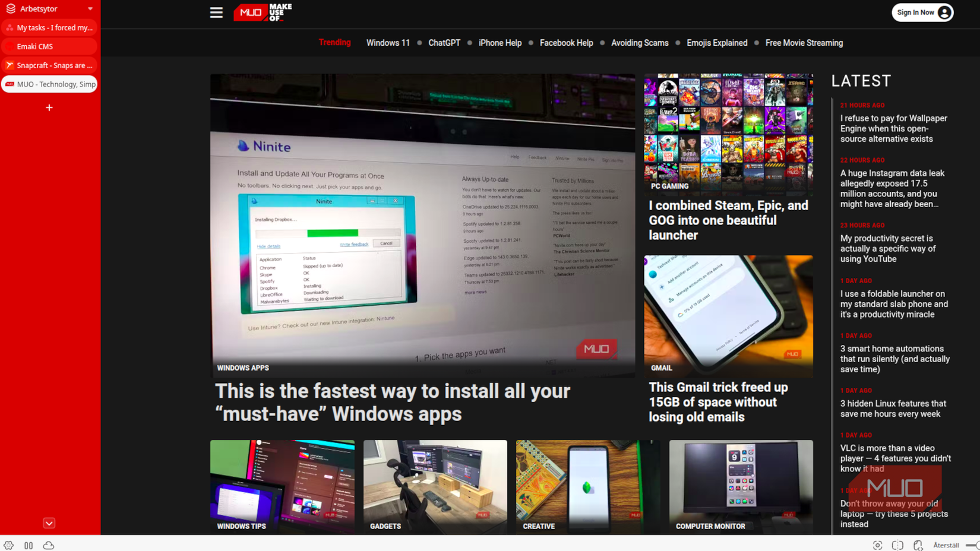Toggle break mode with the pause icon
This screenshot has width=980, height=551.
pyautogui.click(x=29, y=545)
